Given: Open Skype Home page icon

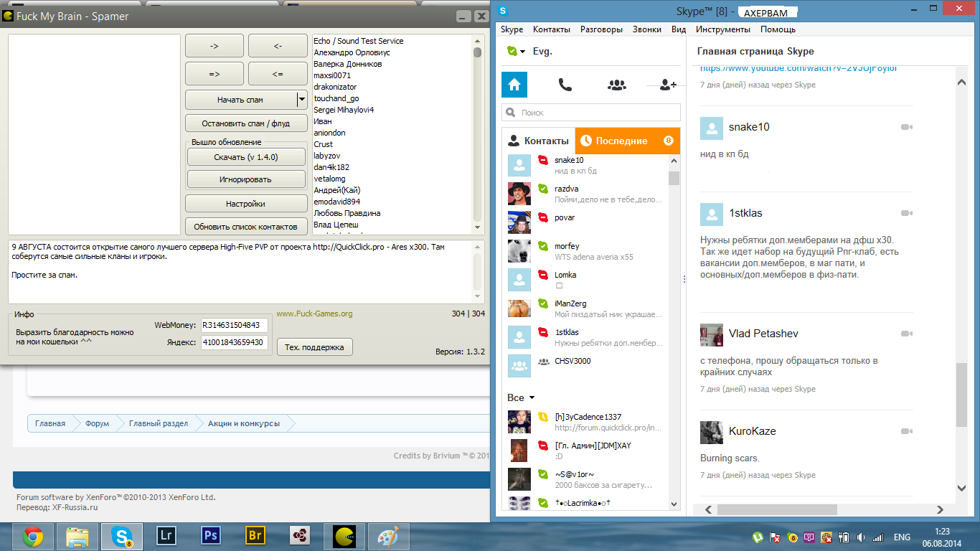Looking at the screenshot, I should (x=514, y=85).
